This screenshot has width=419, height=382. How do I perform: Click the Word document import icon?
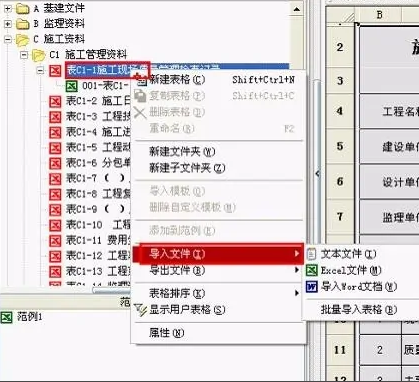pos(312,286)
